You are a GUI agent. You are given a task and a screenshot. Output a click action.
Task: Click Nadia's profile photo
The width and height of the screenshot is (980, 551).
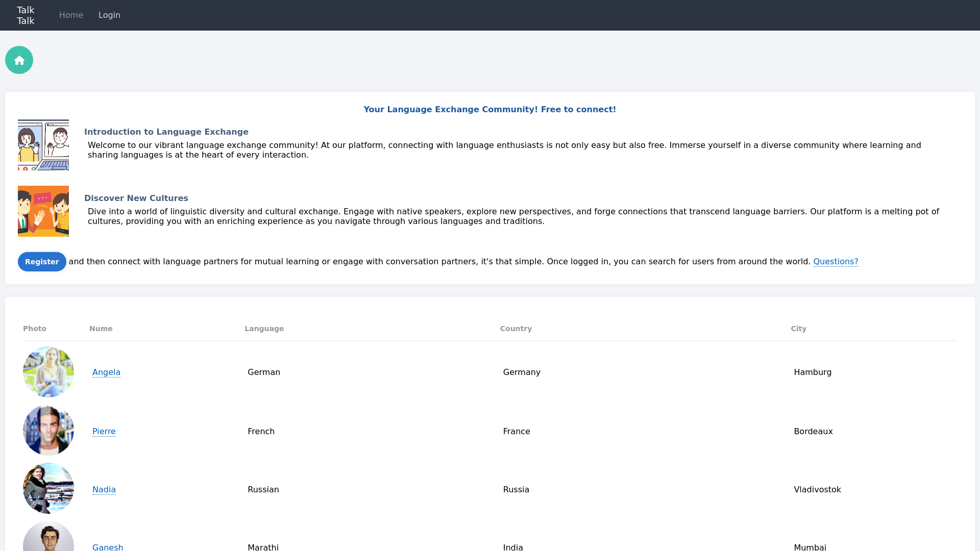[x=48, y=488]
